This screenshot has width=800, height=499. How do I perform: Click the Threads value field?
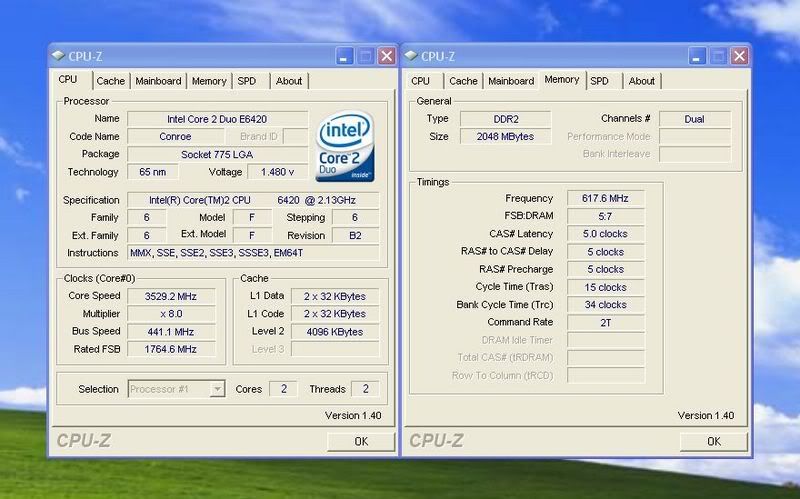coord(365,389)
